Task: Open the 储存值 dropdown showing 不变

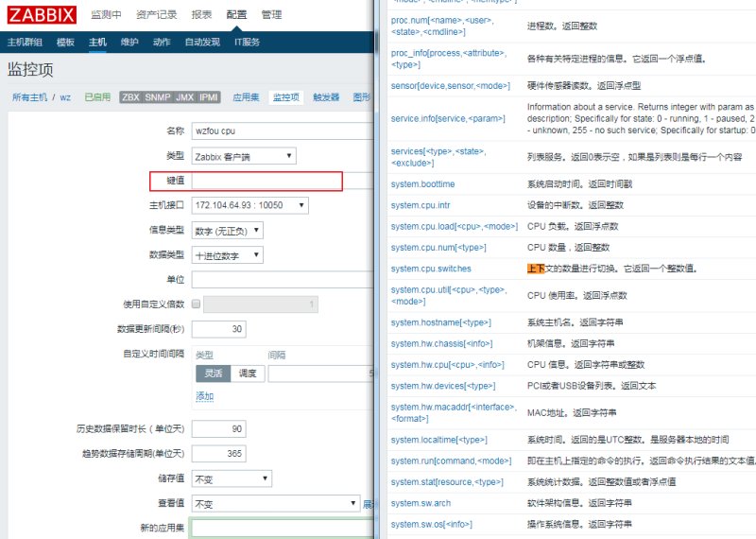Action: coord(232,478)
